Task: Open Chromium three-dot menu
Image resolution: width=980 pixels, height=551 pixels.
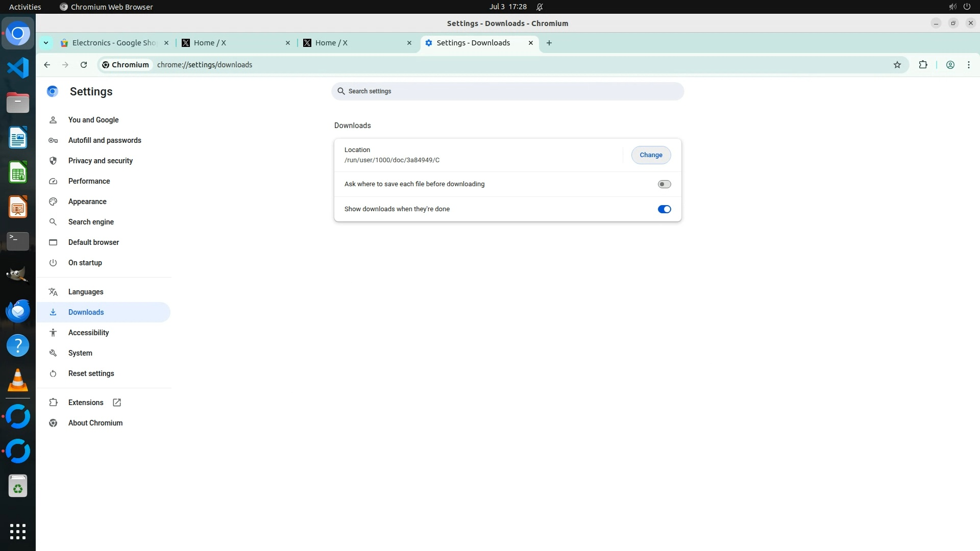Action: point(968,65)
